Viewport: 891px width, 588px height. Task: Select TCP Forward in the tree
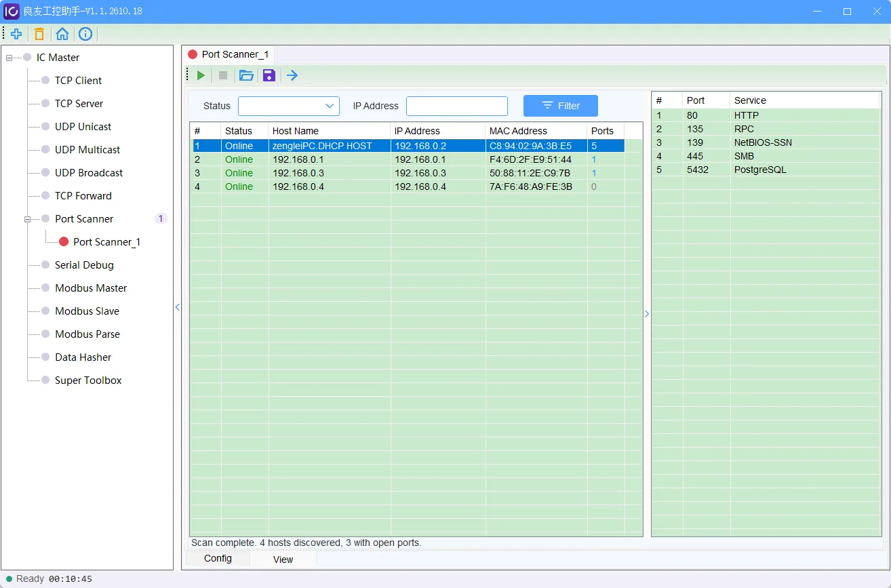tap(83, 196)
